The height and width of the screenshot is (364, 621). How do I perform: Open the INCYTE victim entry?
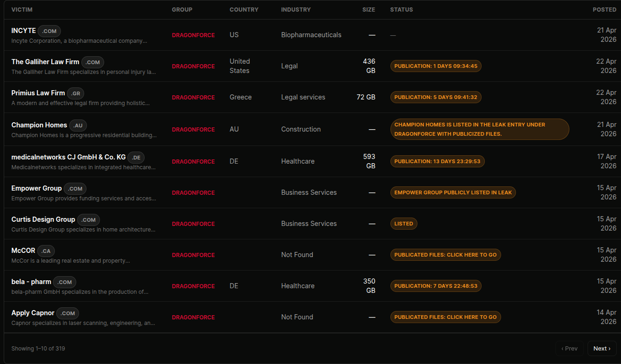click(24, 31)
